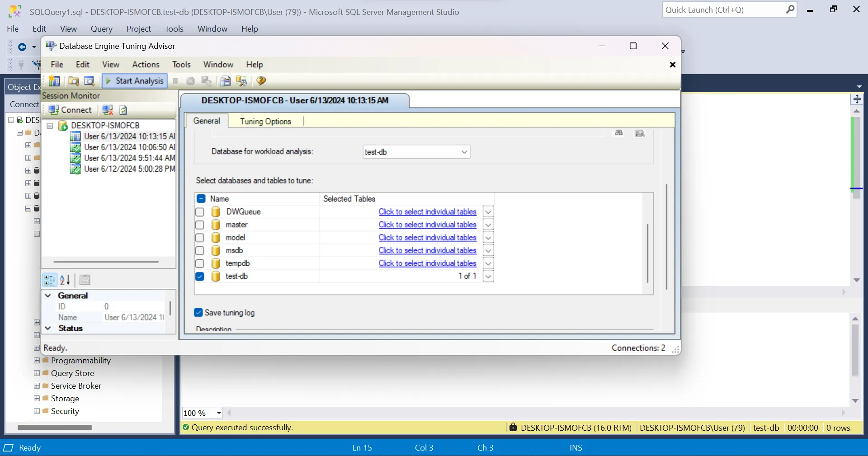Open the model selected tables dropdown arrow
Screen dimensions: 868x456
click(x=488, y=238)
